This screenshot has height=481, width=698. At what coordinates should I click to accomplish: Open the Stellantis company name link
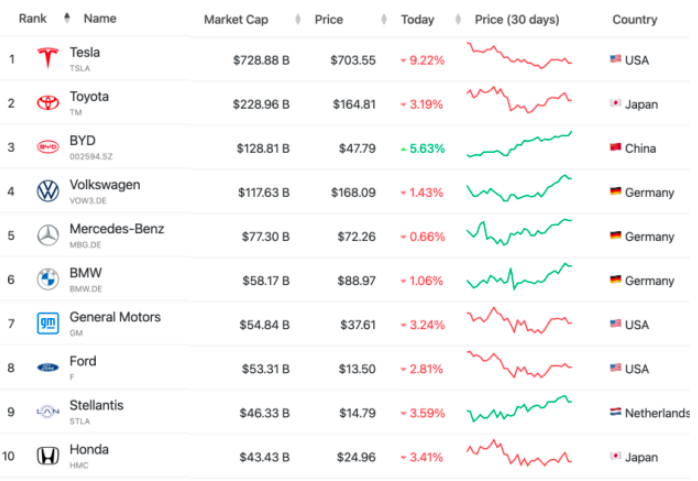click(x=96, y=405)
